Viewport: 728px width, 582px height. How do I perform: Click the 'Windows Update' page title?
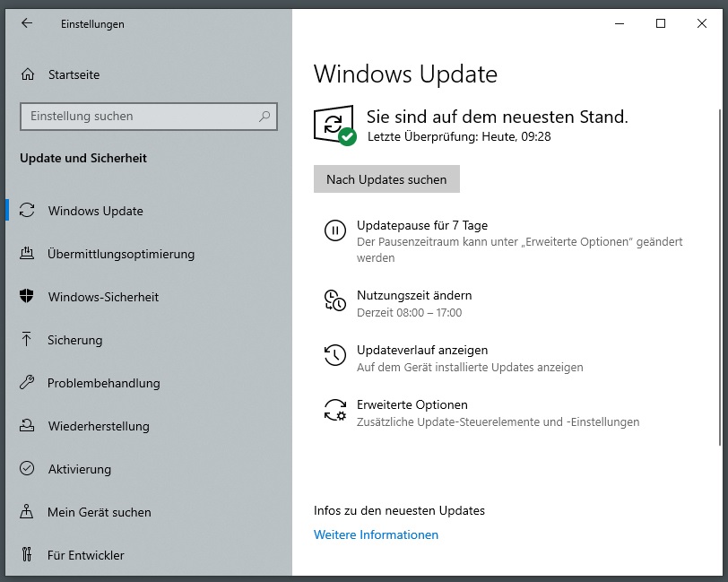coord(405,74)
